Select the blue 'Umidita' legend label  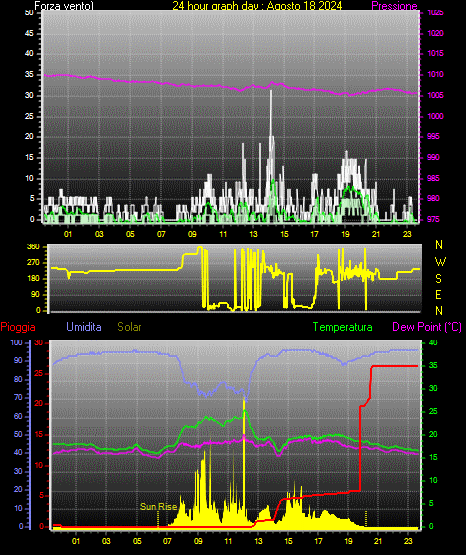84,326
